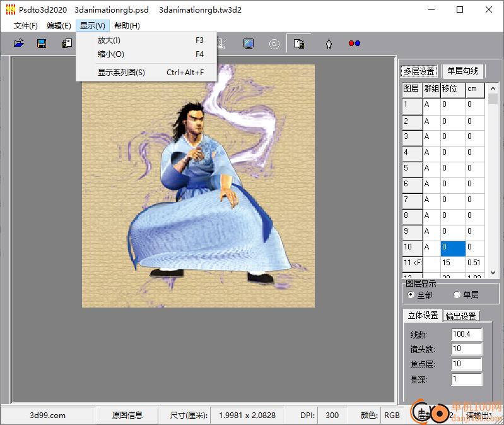
Task: Click the save floppy disk icon
Action: 42,44
